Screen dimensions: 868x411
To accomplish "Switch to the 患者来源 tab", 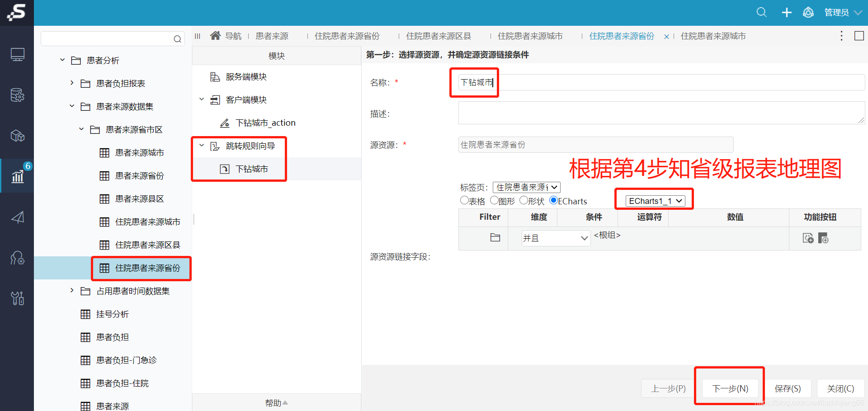I will point(272,36).
